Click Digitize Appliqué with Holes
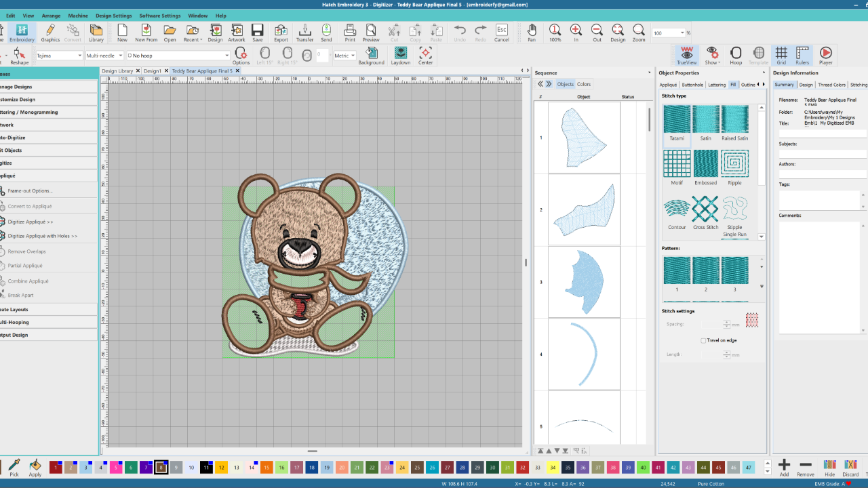 [x=42, y=236]
